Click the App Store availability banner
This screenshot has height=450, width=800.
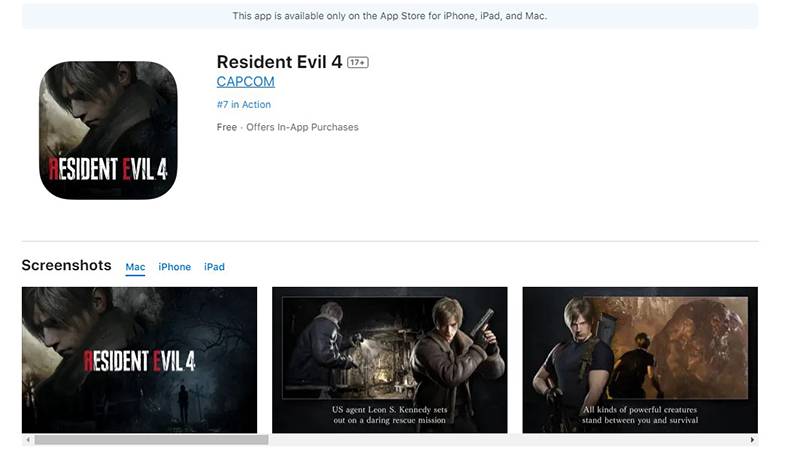point(390,16)
